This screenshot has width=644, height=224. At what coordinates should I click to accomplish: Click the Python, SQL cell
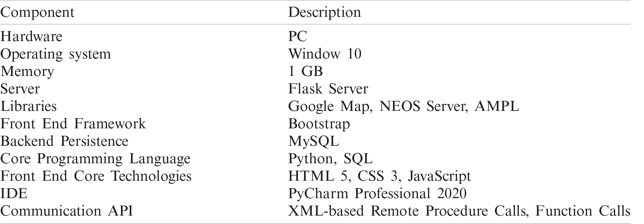tap(330, 158)
